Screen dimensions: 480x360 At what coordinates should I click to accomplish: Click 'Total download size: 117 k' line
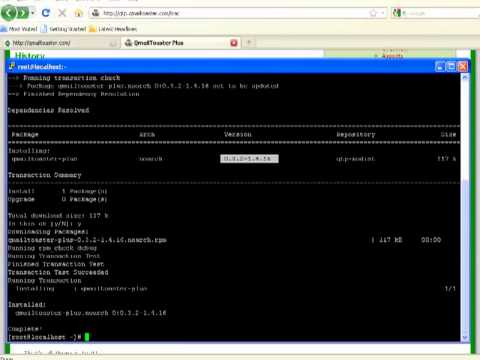[58, 216]
